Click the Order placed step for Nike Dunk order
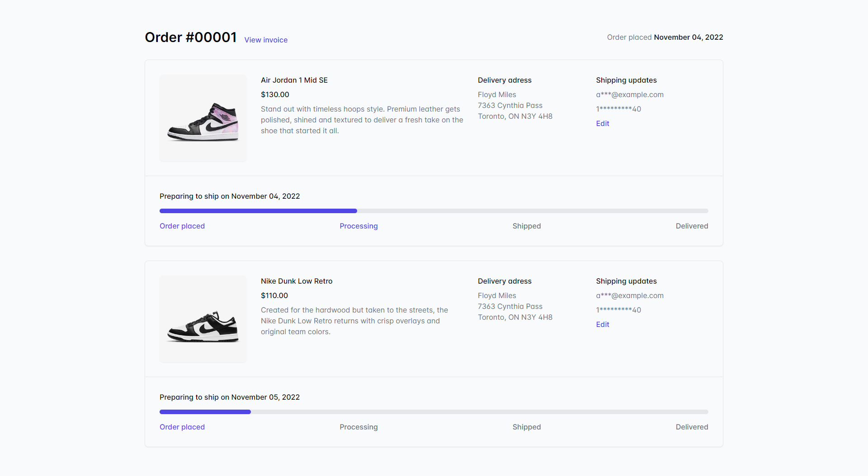The image size is (868, 476). point(182,427)
